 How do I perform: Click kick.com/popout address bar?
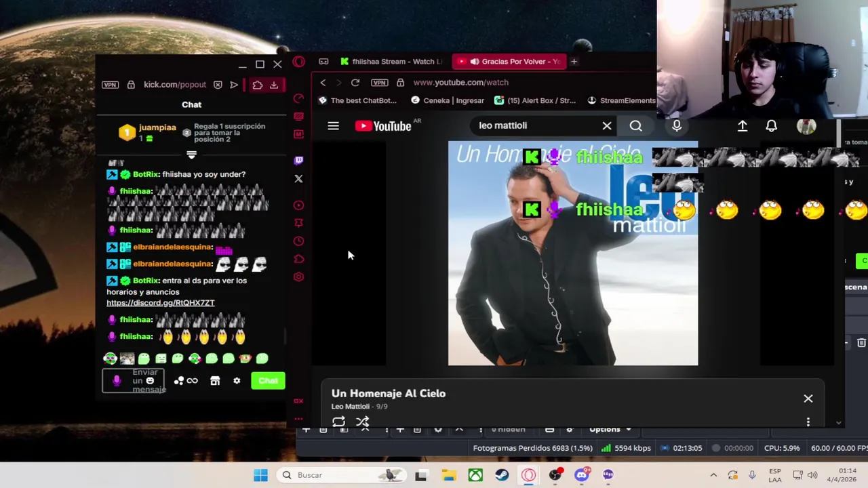(x=175, y=85)
